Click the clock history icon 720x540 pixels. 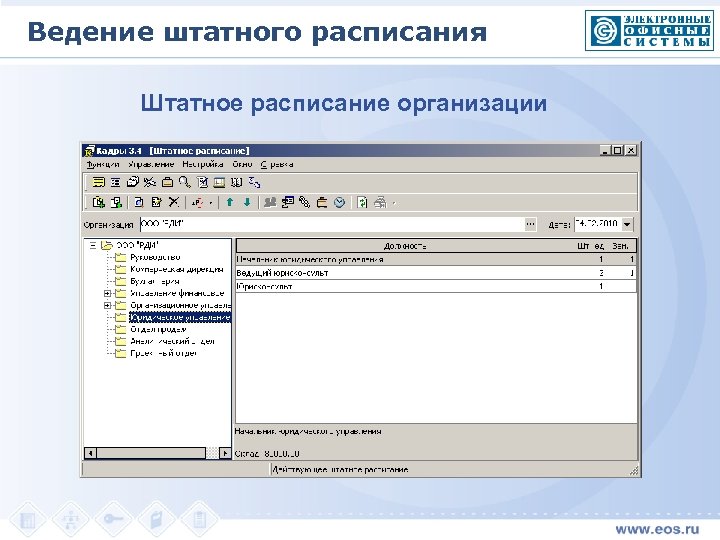pos(339,202)
